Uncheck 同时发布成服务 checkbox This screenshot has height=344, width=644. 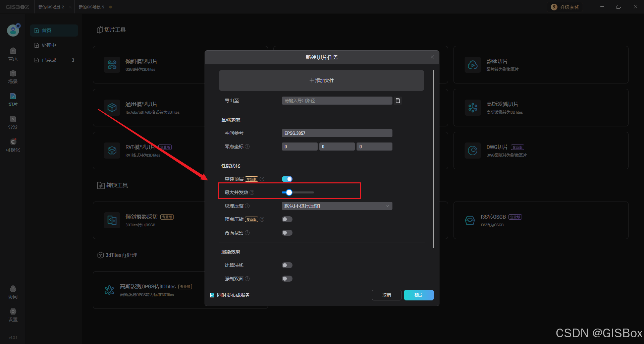click(x=212, y=295)
